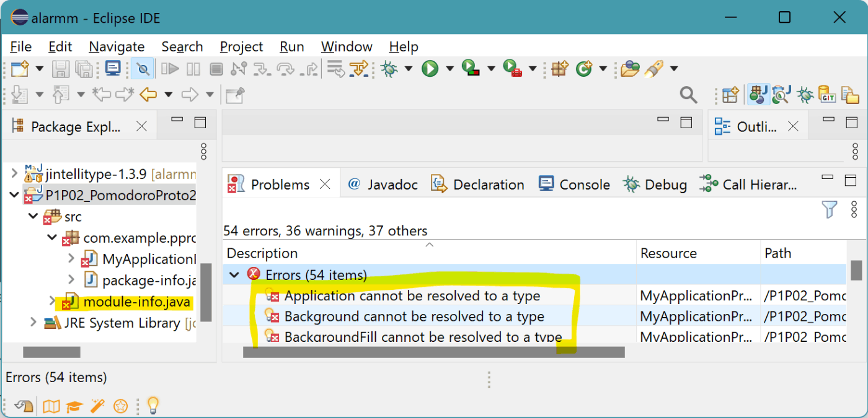Switch to the Declaration tab
The width and height of the screenshot is (868, 418).
[477, 184]
